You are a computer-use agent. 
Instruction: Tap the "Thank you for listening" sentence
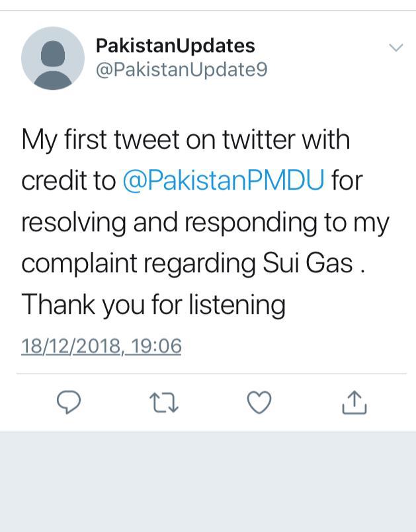[x=153, y=305]
